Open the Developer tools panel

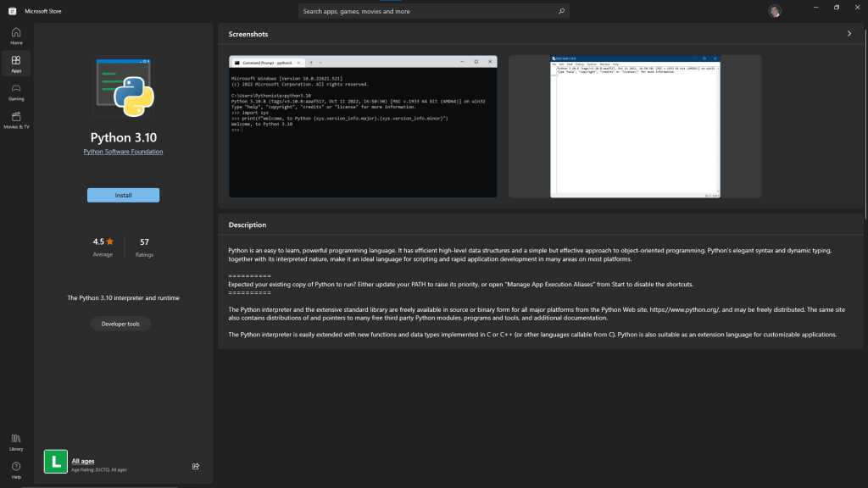(120, 323)
